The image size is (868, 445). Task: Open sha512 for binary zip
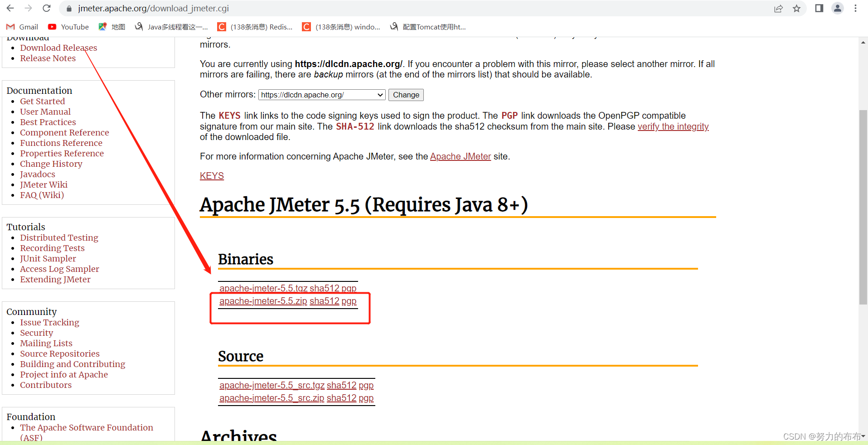325,301
